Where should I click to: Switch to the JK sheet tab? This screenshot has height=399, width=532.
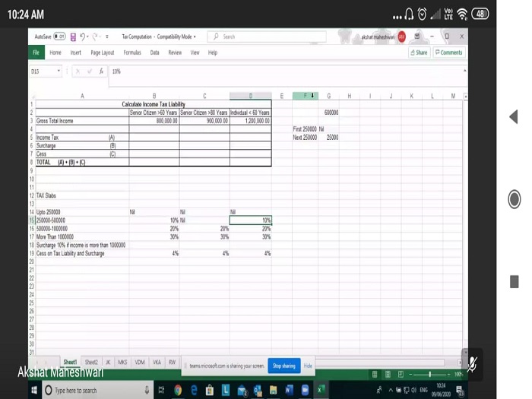(108, 362)
